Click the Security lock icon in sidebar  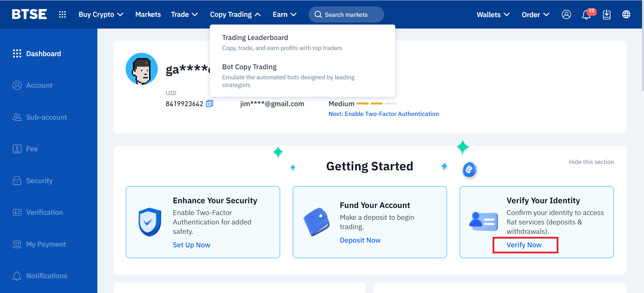(17, 180)
